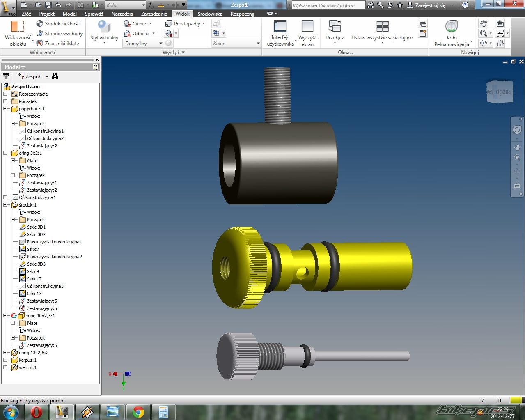Viewport: 525px width, 420px height.
Task: Click the New file icon
Action: click(24, 5)
